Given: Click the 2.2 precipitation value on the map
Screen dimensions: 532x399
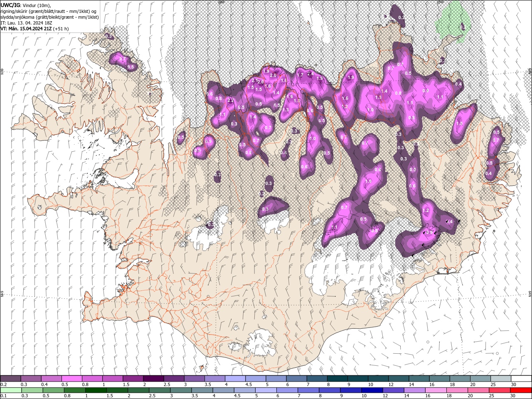Looking at the screenshot, I should (x=230, y=101).
